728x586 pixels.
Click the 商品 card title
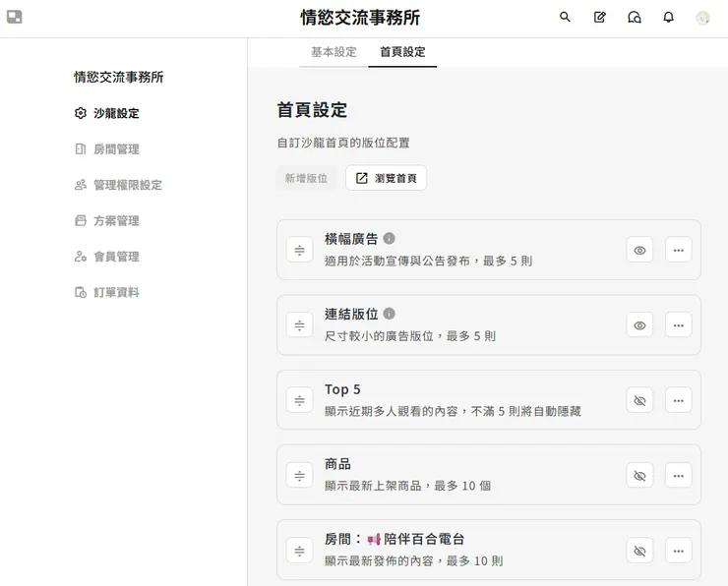click(338, 464)
